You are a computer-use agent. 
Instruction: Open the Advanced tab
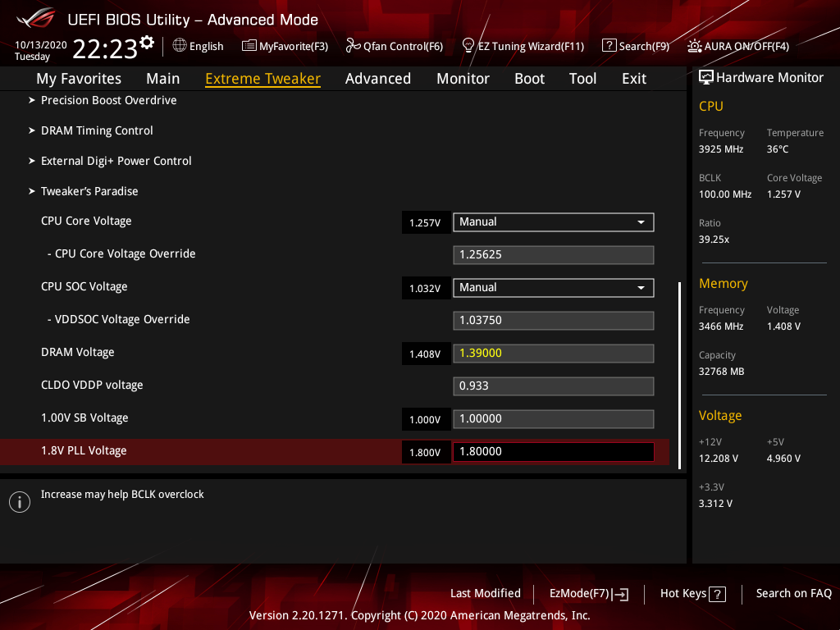[x=378, y=79]
